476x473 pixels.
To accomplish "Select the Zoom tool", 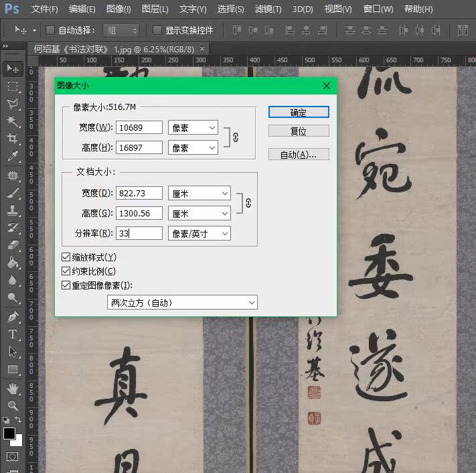I will coord(13,406).
